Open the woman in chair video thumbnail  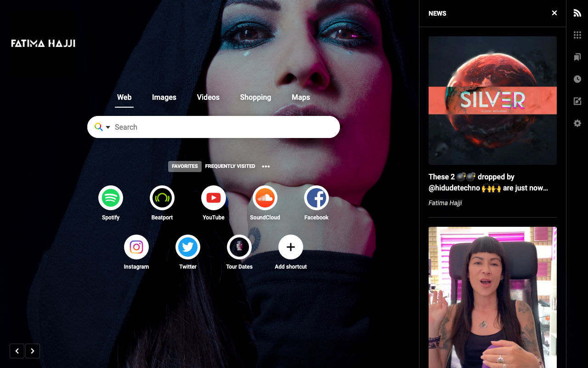point(492,297)
